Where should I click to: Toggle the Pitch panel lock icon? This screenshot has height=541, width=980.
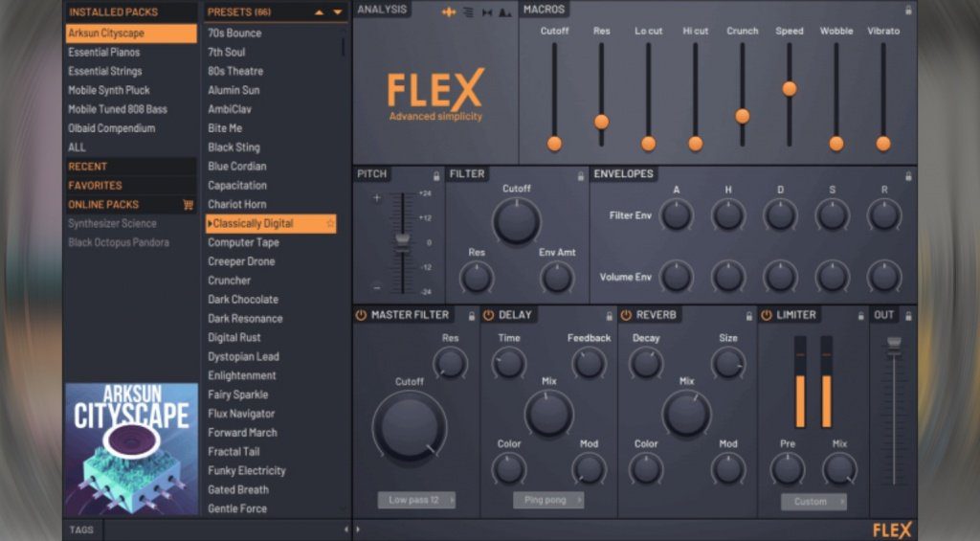436,176
